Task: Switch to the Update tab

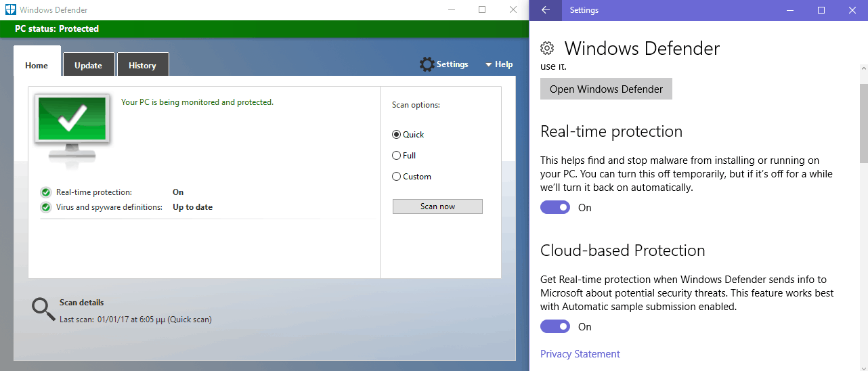Action: [x=89, y=66]
